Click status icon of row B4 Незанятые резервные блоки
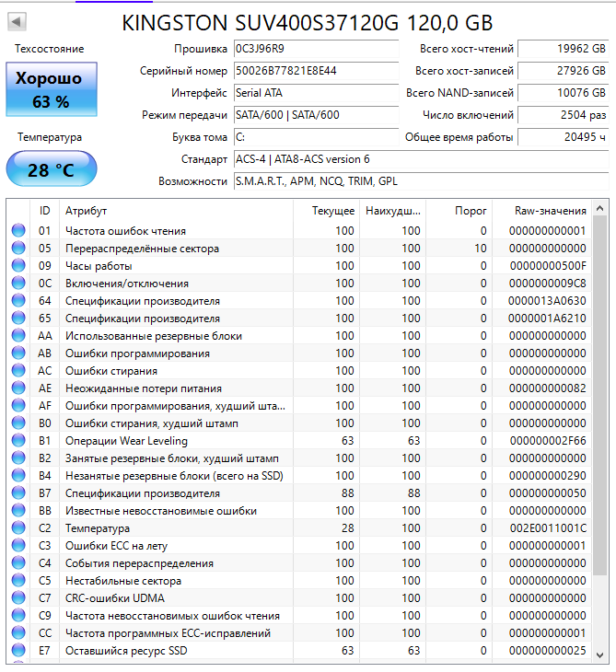Screen dimensions: 616x672 pos(18,476)
